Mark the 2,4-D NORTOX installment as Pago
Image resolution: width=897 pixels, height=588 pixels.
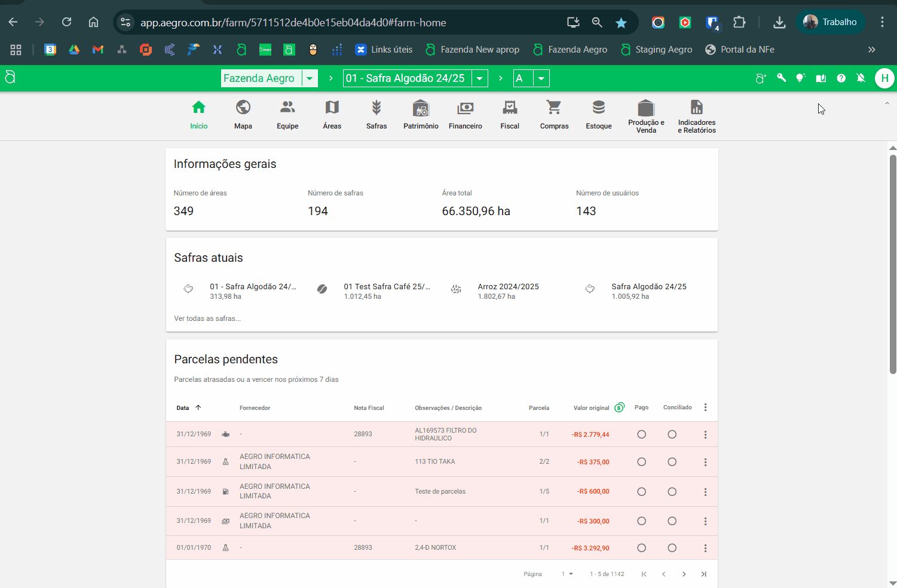pyautogui.click(x=641, y=548)
